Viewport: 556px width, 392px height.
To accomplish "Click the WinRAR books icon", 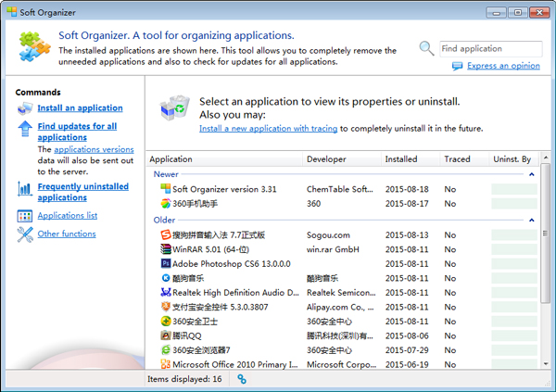I will tap(165, 249).
